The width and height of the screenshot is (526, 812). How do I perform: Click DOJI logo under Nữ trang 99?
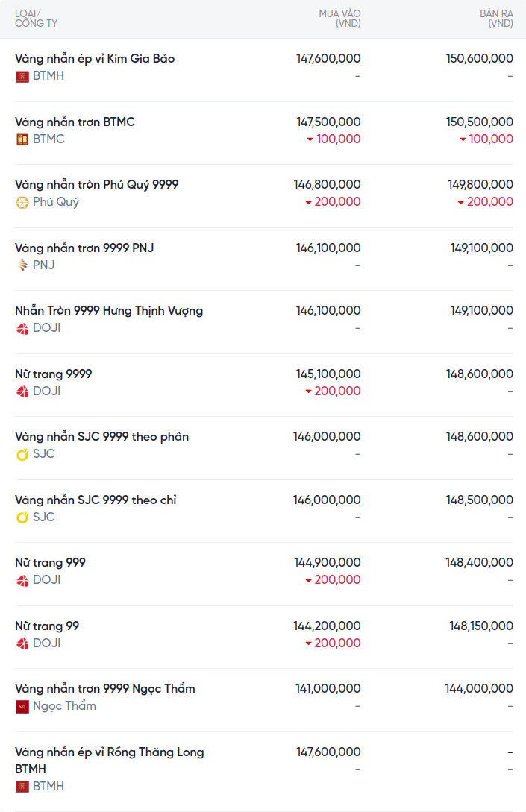pyautogui.click(x=22, y=643)
